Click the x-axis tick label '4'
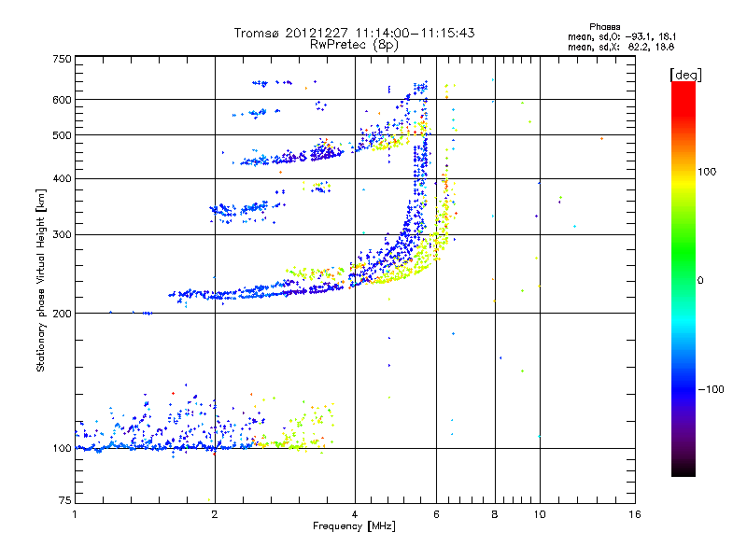This screenshot has height=560, width=747. tap(355, 514)
